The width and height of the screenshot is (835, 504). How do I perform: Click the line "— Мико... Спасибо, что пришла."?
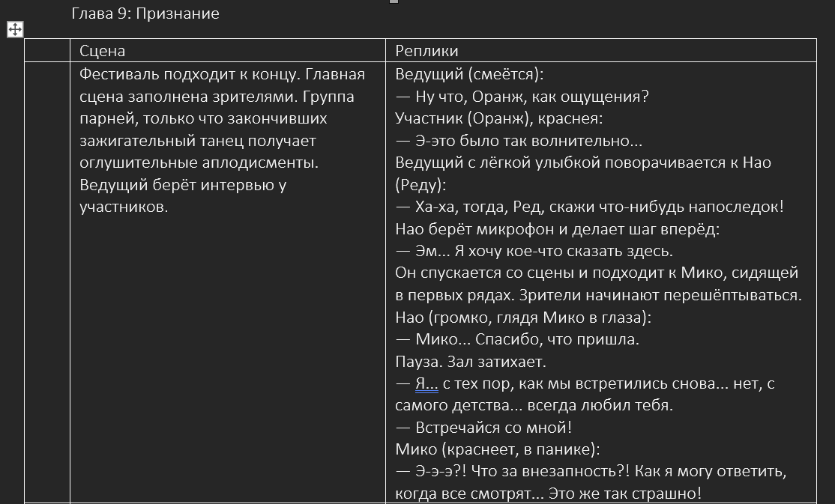point(517,339)
